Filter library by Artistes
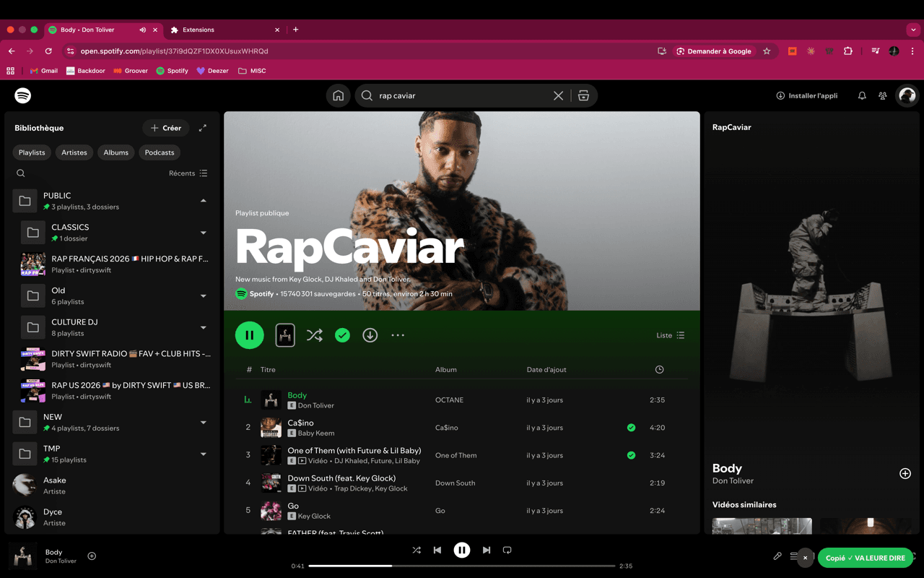The image size is (924, 578). 74,152
